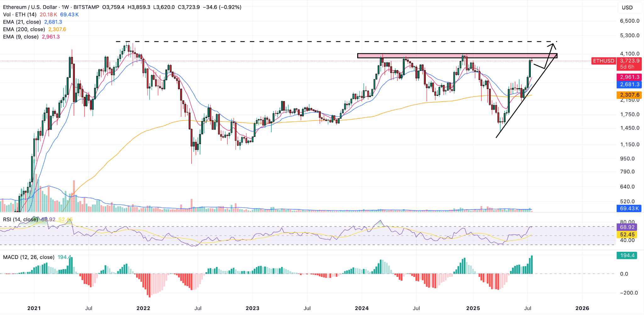The image size is (644, 315).
Task: Click the 6,500.0 price scale label
Action: click(x=630, y=21)
